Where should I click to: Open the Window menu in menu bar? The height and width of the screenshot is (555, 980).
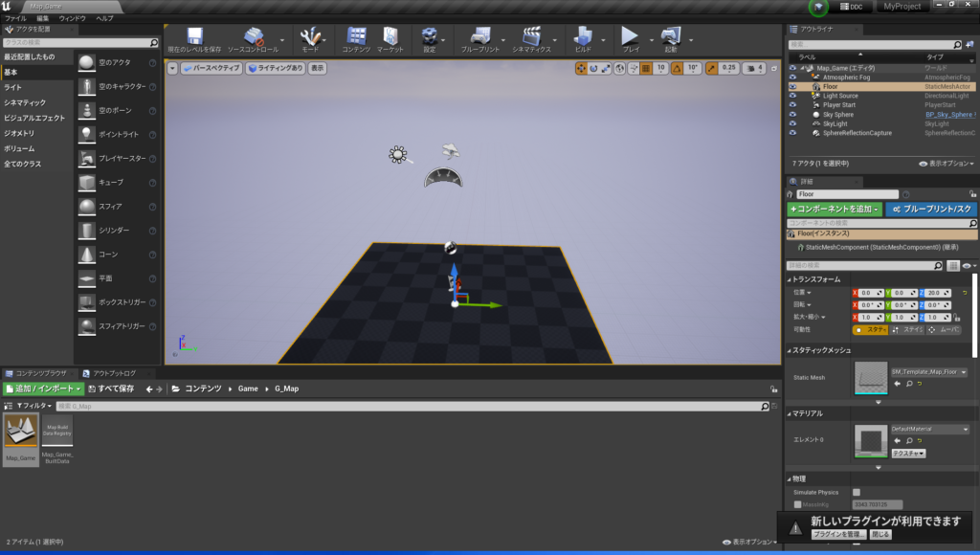[72, 18]
